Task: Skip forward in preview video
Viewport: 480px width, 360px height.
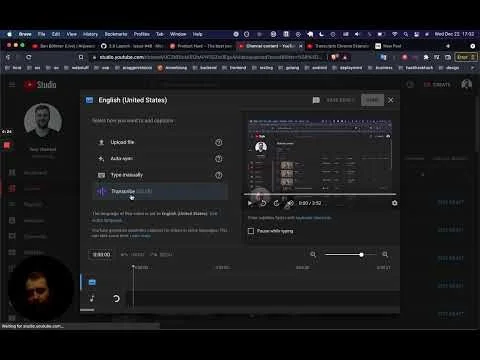Action: [x=276, y=203]
